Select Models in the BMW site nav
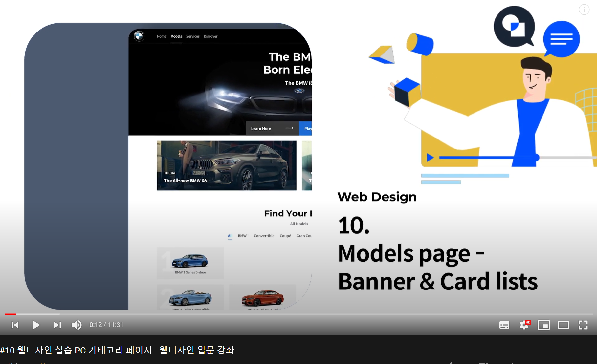This screenshot has height=364, width=597. pyautogui.click(x=176, y=36)
